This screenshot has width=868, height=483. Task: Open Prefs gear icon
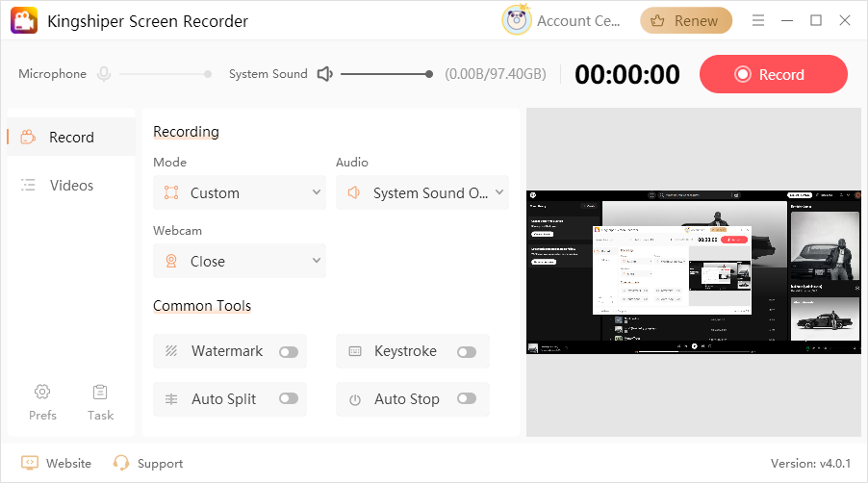click(x=42, y=392)
